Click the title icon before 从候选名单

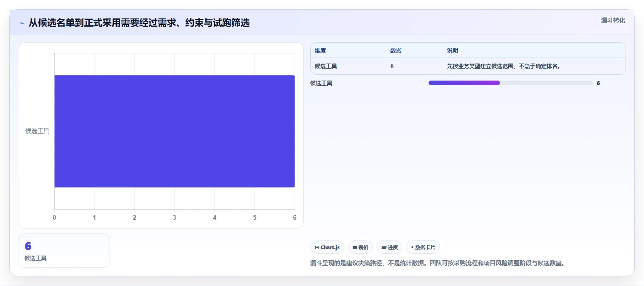pos(22,23)
